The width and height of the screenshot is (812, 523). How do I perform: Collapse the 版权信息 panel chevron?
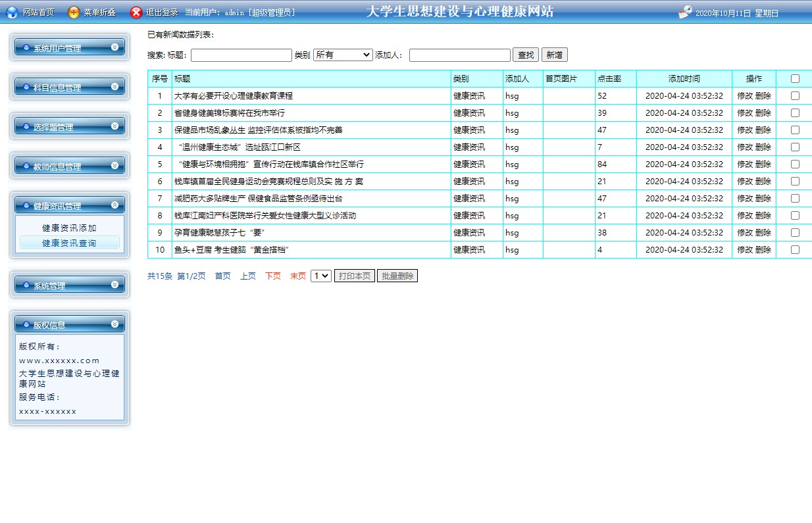click(x=114, y=324)
